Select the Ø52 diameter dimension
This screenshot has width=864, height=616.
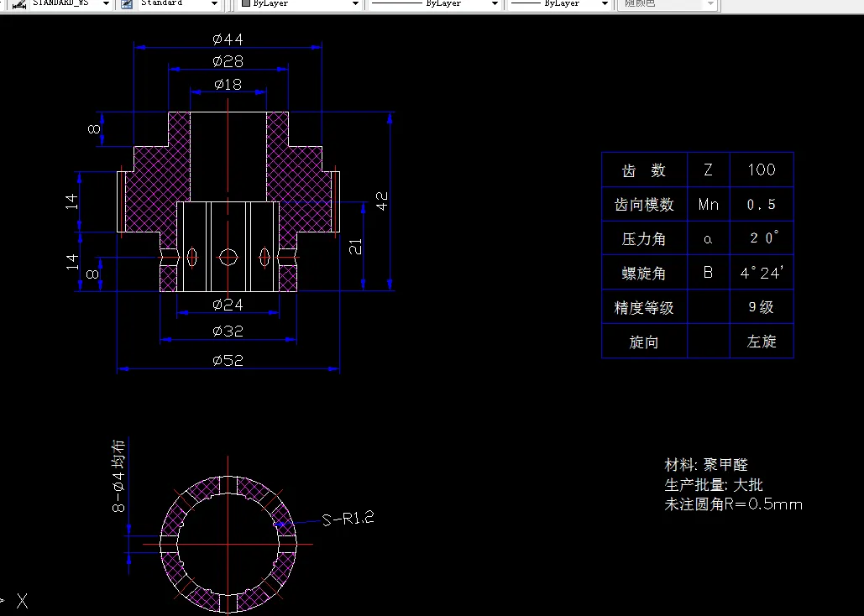(228, 360)
